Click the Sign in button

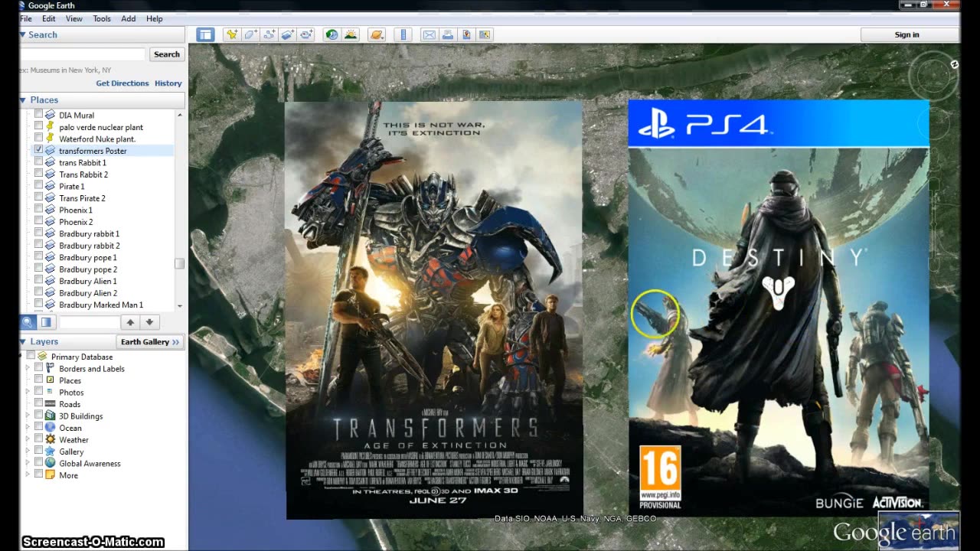coord(907,34)
